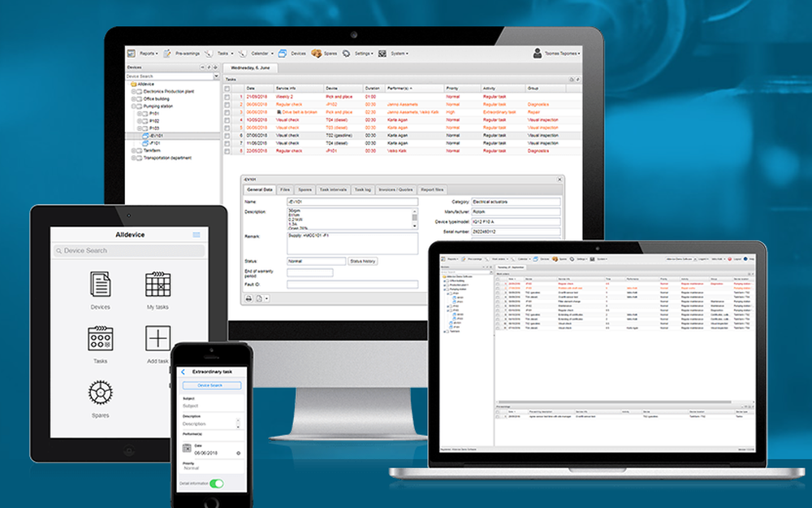Toggle the select-all checkbox in Tasks header
Screen dimensions: 812x508
[227, 89]
